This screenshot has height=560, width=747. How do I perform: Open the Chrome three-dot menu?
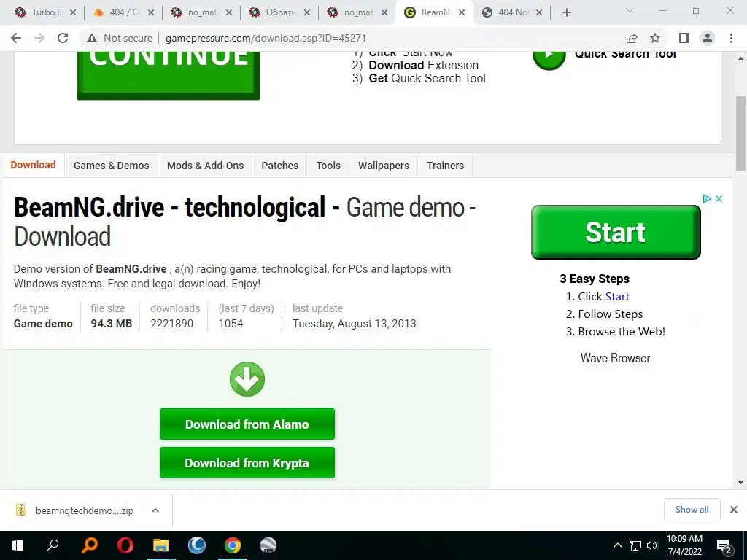pyautogui.click(x=731, y=38)
